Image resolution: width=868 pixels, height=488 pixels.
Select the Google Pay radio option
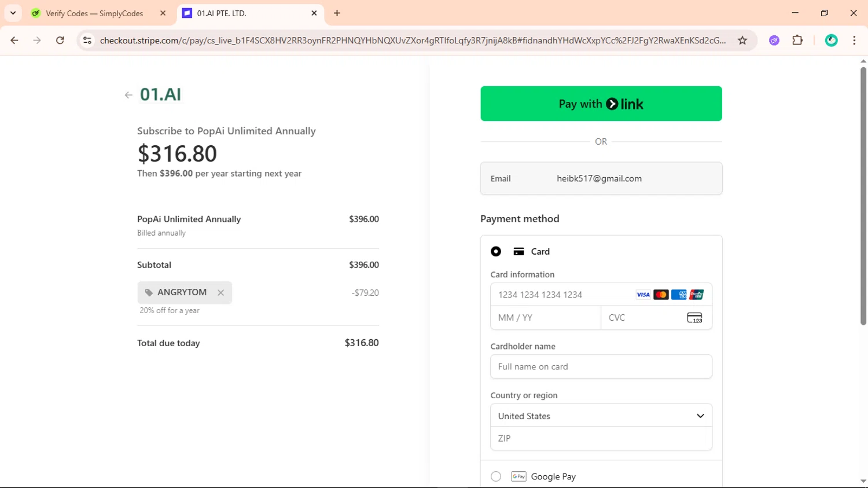496,476
